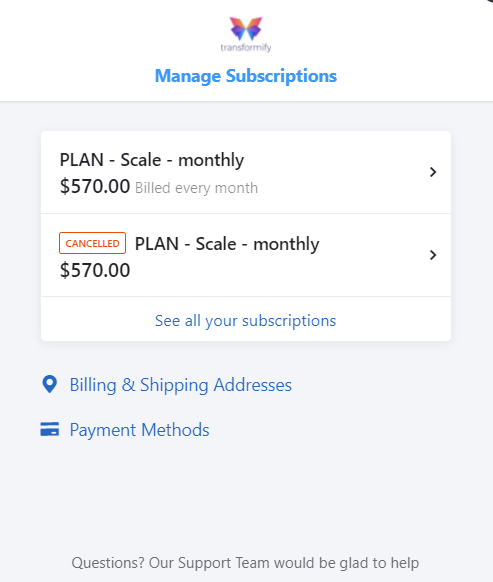493x582 pixels.
Task: Select the active PLAN - Scale - monthly title
Action: [152, 160]
